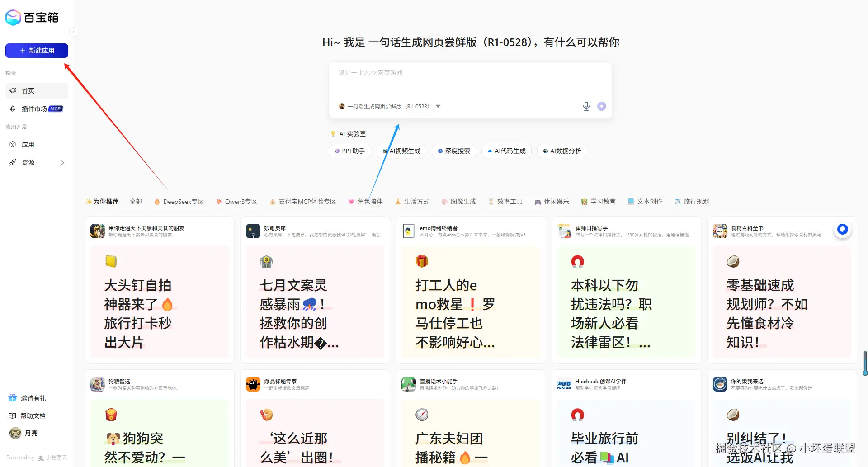Viewport: 868px width, 467px height.
Task: Select the 全部 category tab
Action: (x=136, y=202)
